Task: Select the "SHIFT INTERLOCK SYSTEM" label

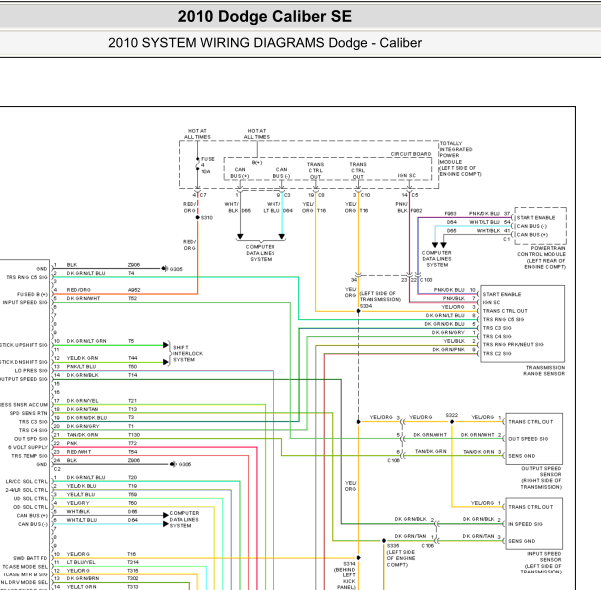Action: pyautogui.click(x=188, y=353)
